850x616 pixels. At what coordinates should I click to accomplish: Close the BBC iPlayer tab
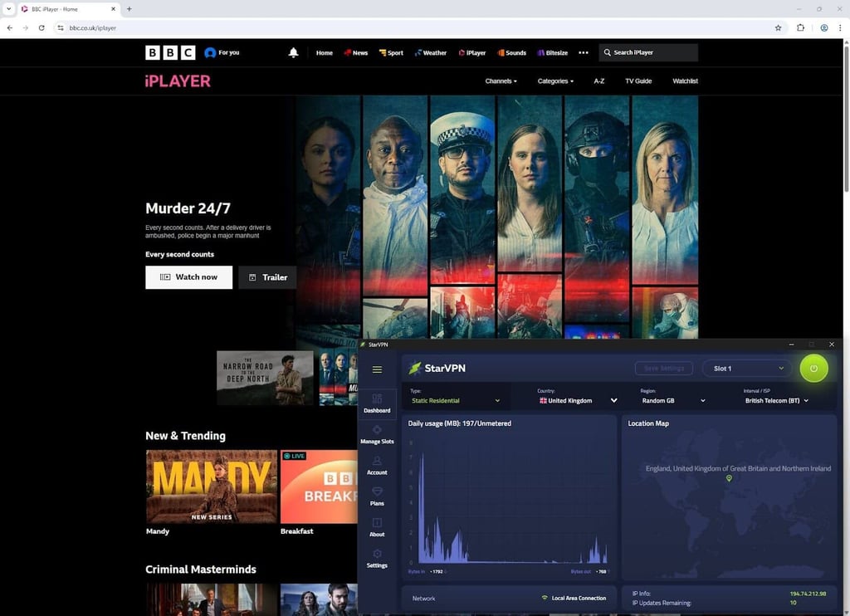[113, 8]
